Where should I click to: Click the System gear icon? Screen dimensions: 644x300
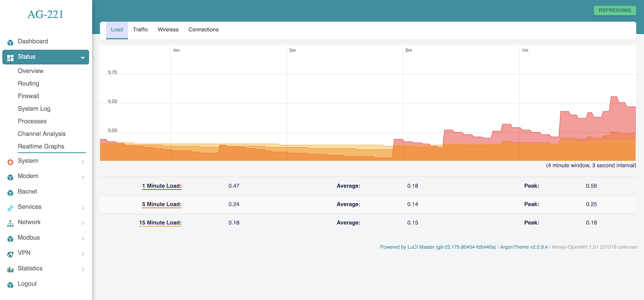10,162
